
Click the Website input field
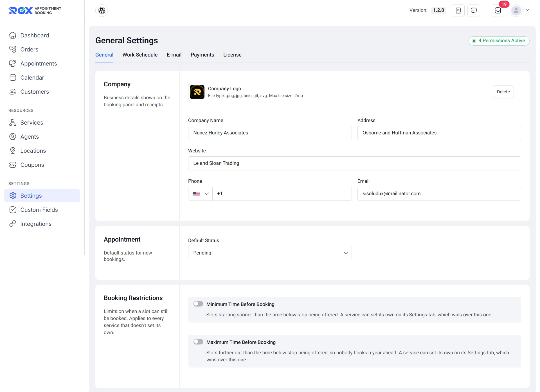pyautogui.click(x=355, y=163)
